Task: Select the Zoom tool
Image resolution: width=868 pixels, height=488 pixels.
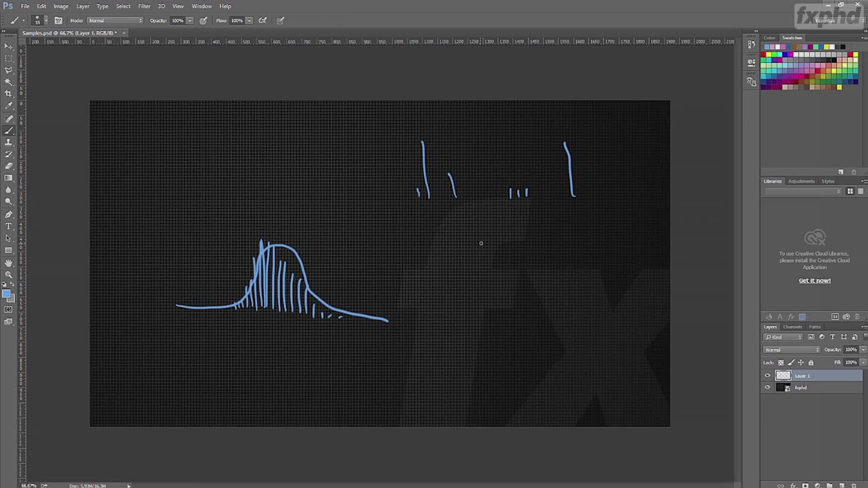Action: (x=8, y=275)
